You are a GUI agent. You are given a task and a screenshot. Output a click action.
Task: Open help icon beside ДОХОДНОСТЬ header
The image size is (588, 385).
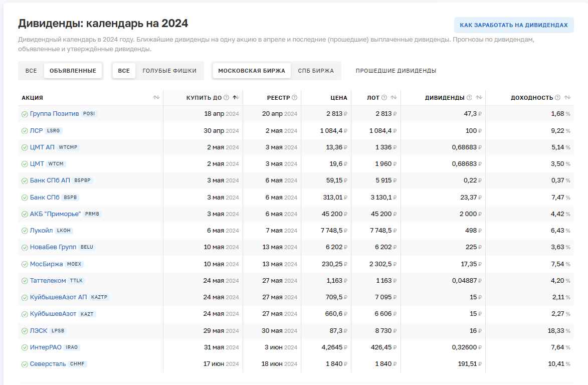click(x=557, y=97)
